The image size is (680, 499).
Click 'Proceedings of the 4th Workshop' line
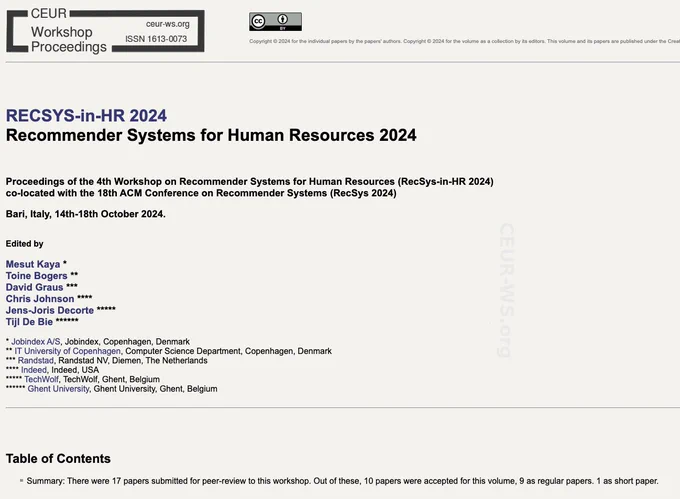[x=249, y=181]
